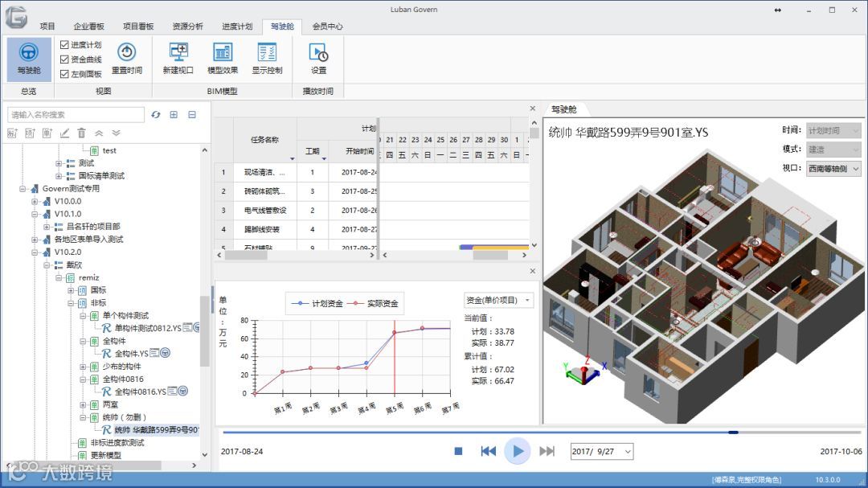Click collapse-all minus icon beside search box
Screen dimensions: 868x488
click(192, 115)
